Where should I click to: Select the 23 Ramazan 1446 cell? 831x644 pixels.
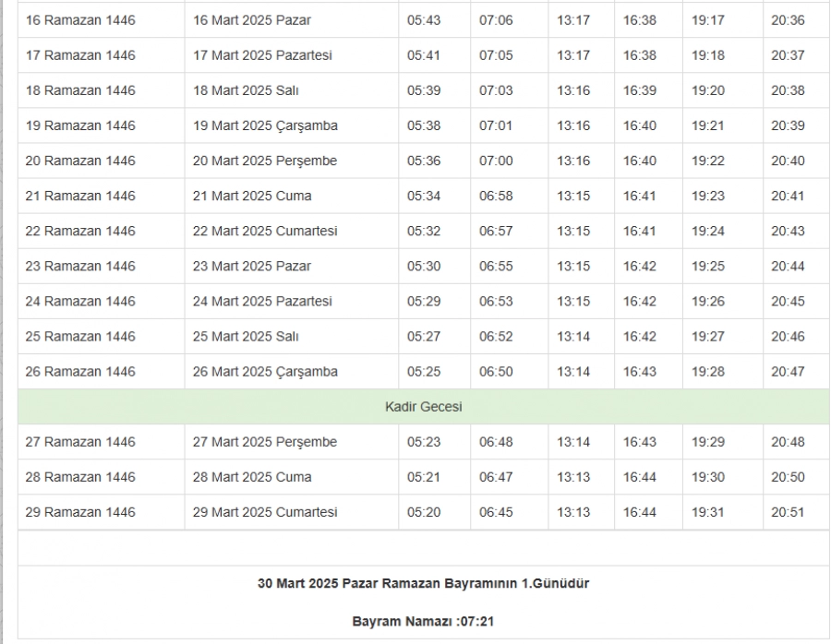coord(80,266)
